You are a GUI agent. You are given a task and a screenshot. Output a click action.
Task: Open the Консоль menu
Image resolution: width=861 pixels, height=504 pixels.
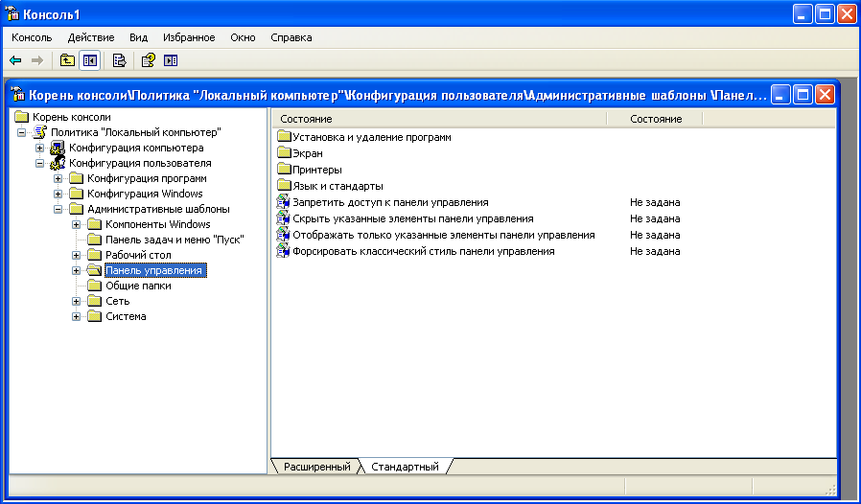pos(32,37)
